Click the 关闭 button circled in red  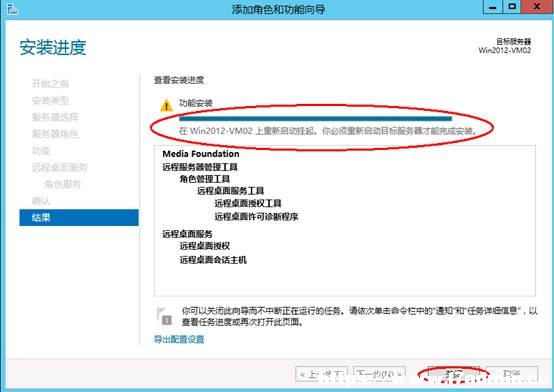click(x=454, y=374)
